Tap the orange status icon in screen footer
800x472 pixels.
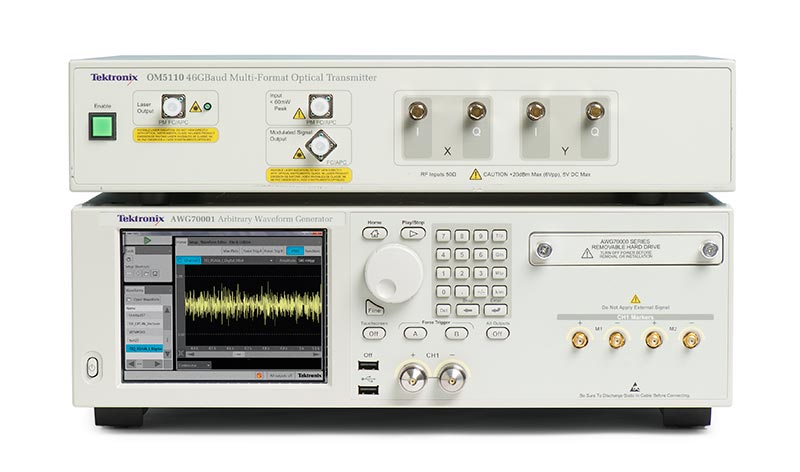[x=259, y=376]
